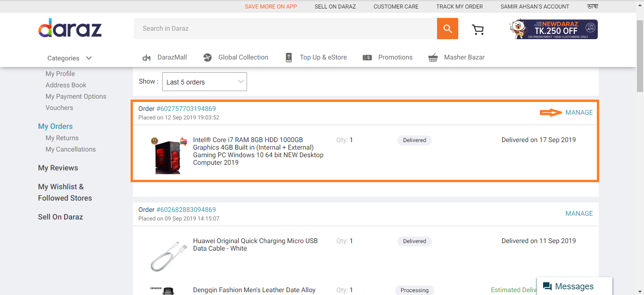
Task: Open the shopping cart icon
Action: [478, 29]
